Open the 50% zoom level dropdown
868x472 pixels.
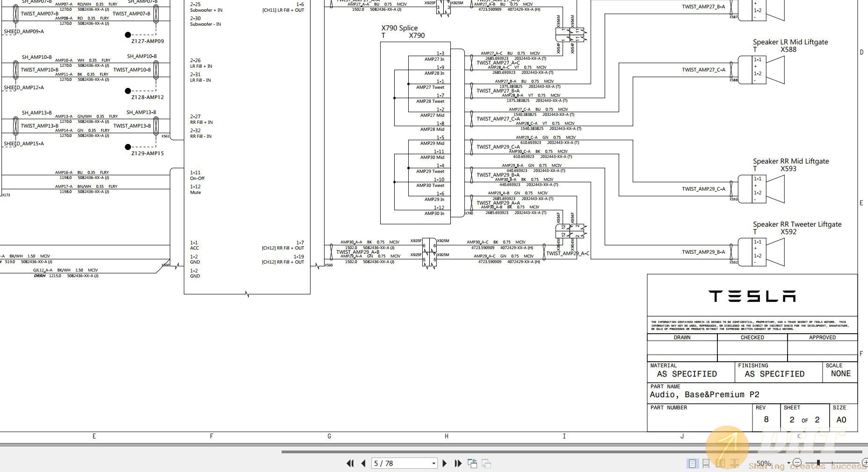pyautogui.click(x=788, y=463)
